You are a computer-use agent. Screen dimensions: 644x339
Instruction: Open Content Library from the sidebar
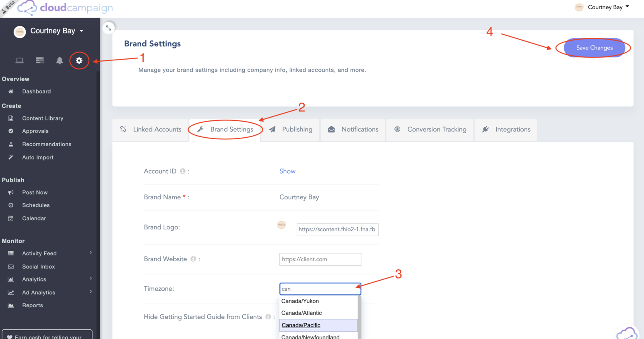tap(43, 118)
